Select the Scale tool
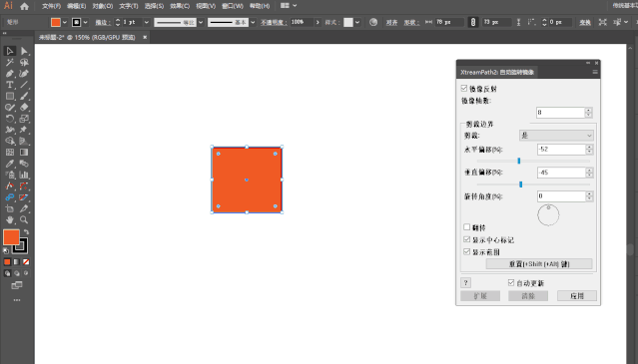The image size is (638, 364). click(24, 119)
